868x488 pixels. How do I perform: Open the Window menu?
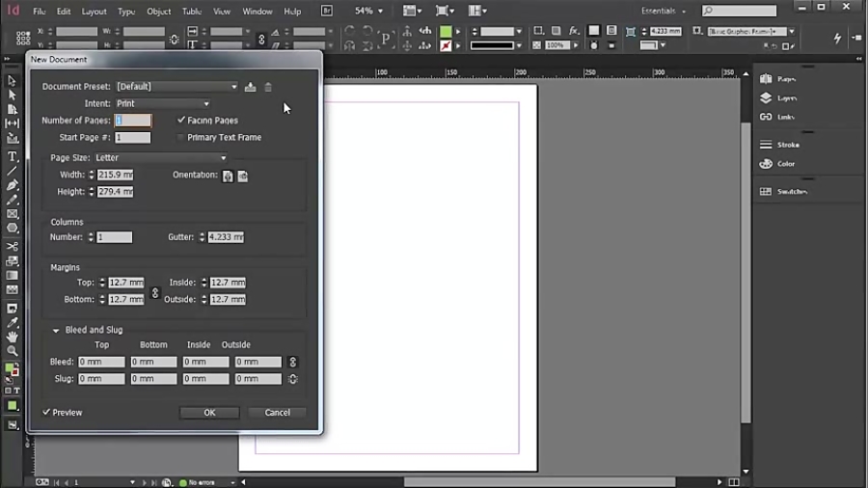pyautogui.click(x=258, y=11)
